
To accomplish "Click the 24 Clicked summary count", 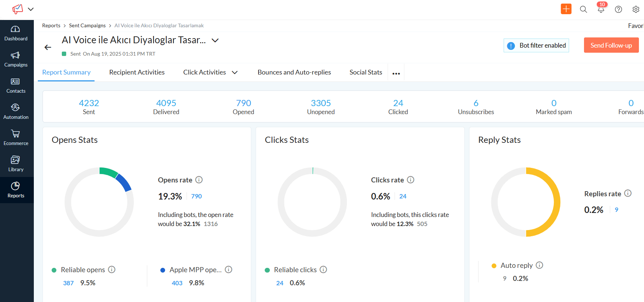I will (x=398, y=103).
